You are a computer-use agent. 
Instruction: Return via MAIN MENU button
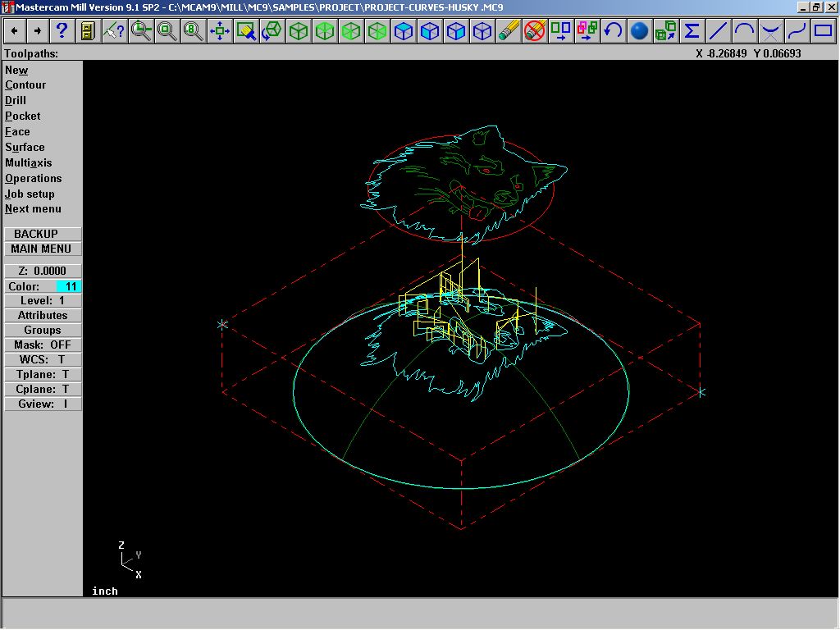tap(43, 249)
